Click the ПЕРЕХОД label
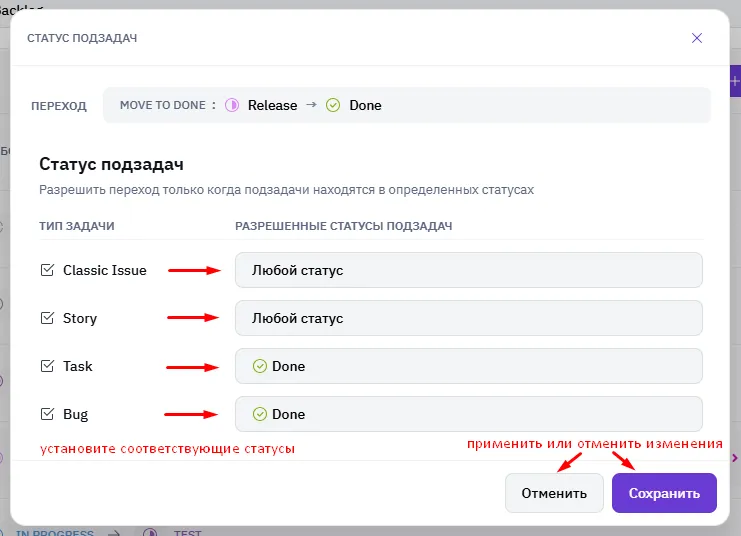Image resolution: width=741 pixels, height=536 pixels. tap(59, 106)
